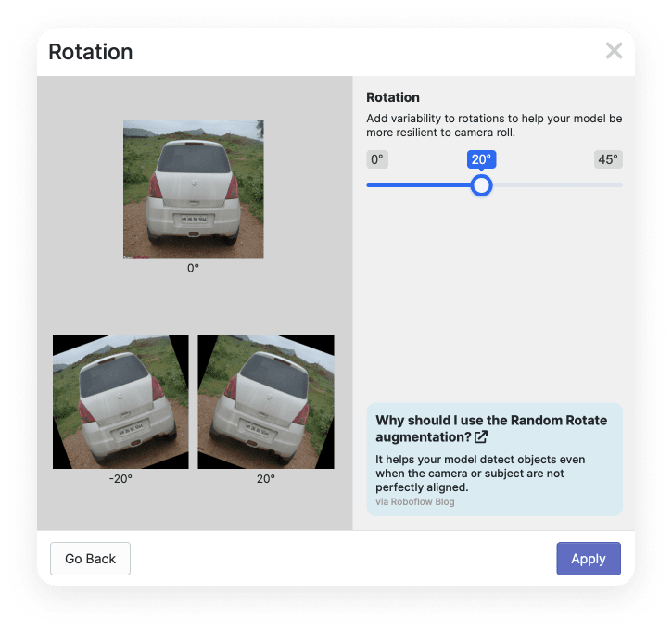Select the 20° rotated car preview
672x632 pixels.
[x=266, y=402]
